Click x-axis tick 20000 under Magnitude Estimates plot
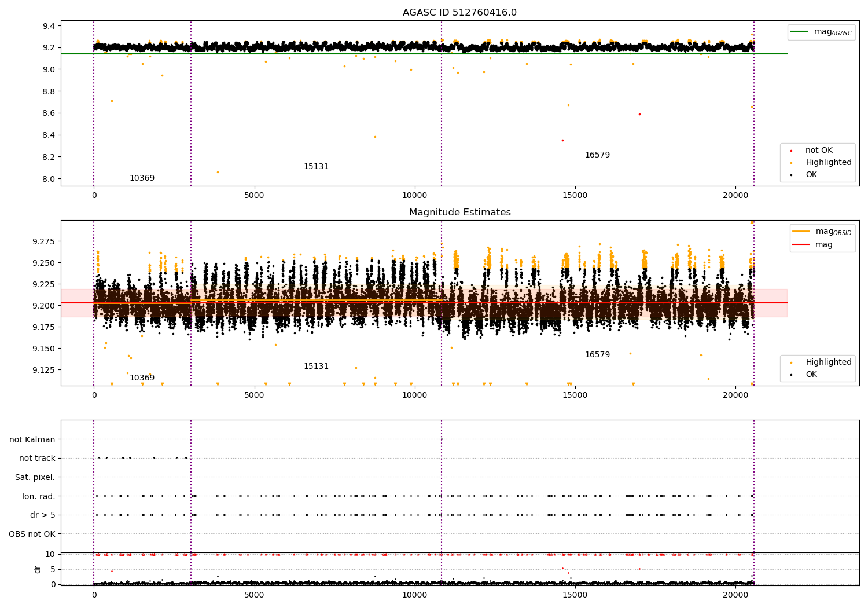 [x=735, y=395]
